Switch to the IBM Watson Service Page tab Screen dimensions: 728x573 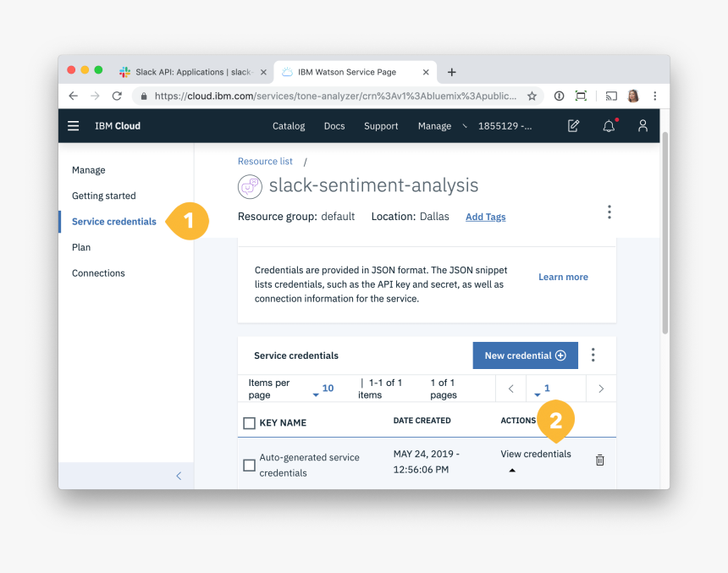(356, 73)
